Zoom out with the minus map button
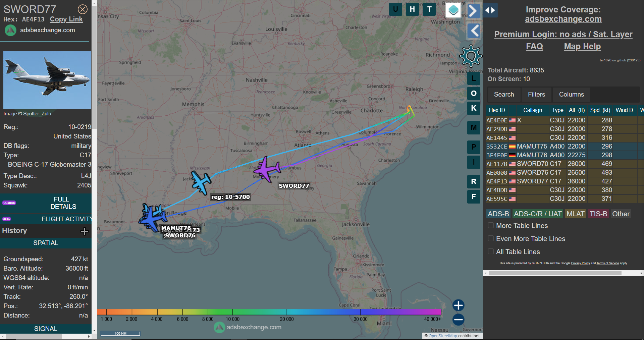Screen dimensions: 644x340 pos(458,320)
